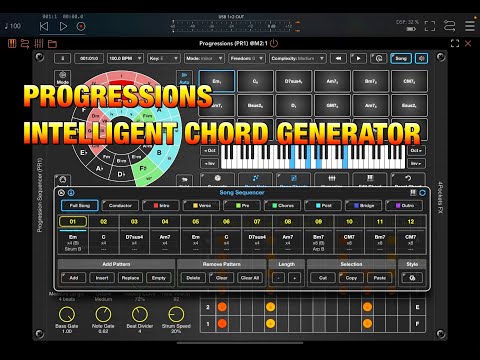The image size is (480, 360).
Task: Click the blue notes icon button
Action: (255, 179)
